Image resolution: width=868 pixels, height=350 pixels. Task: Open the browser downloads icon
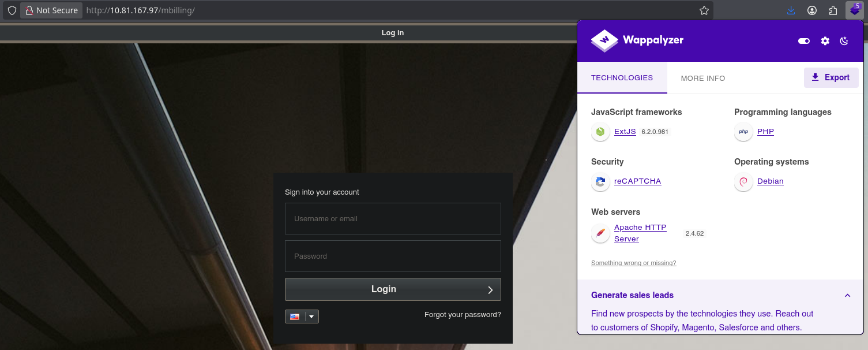[791, 10]
